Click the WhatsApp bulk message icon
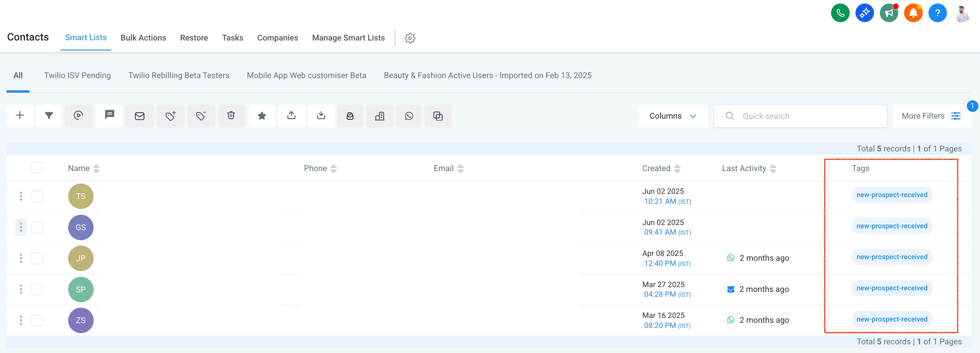 (x=409, y=116)
